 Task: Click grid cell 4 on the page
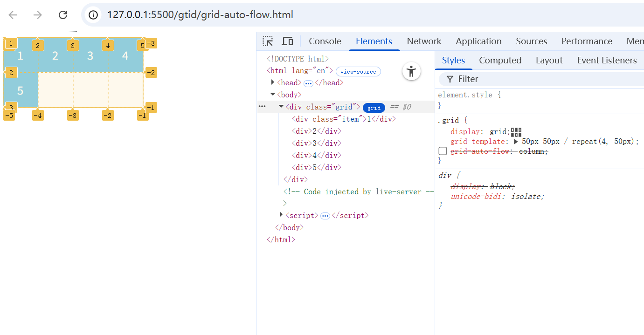click(125, 55)
